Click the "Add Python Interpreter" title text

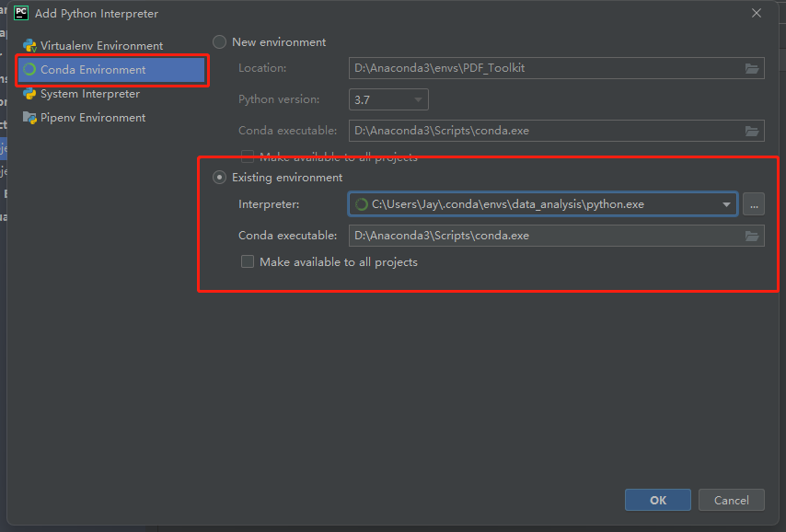[97, 14]
